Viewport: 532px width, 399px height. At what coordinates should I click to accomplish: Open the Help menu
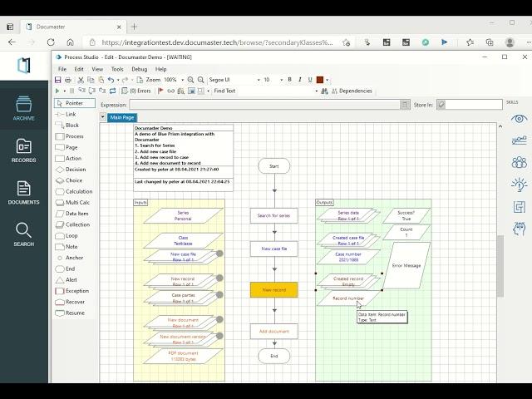pyautogui.click(x=160, y=69)
